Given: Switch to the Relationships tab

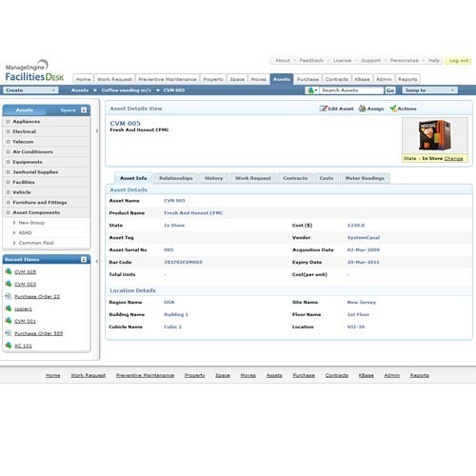Looking at the screenshot, I should click(176, 178).
